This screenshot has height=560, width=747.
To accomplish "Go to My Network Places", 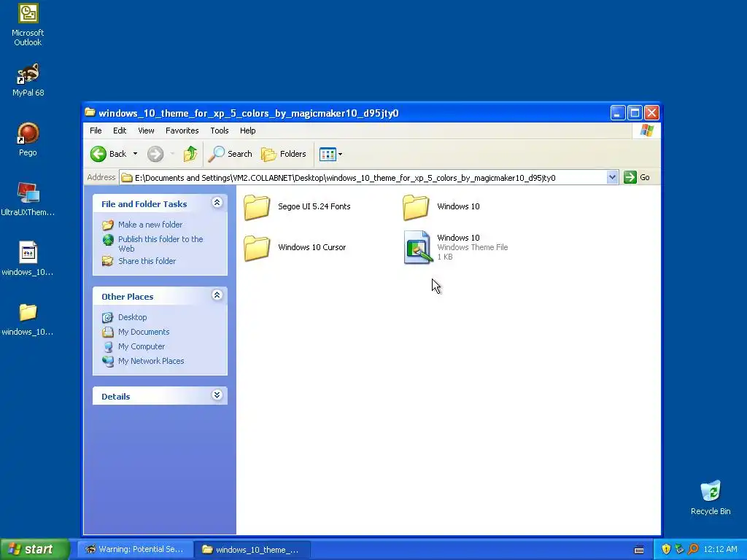I will (x=144, y=361).
